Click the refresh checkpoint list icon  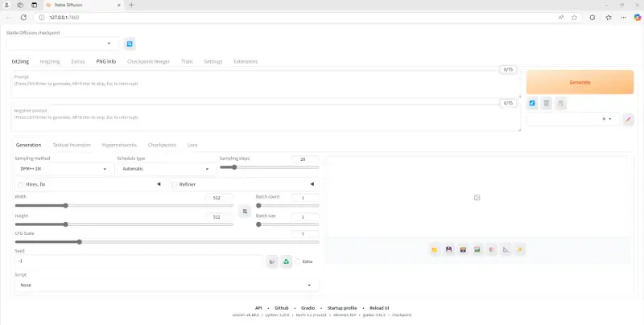coord(130,44)
